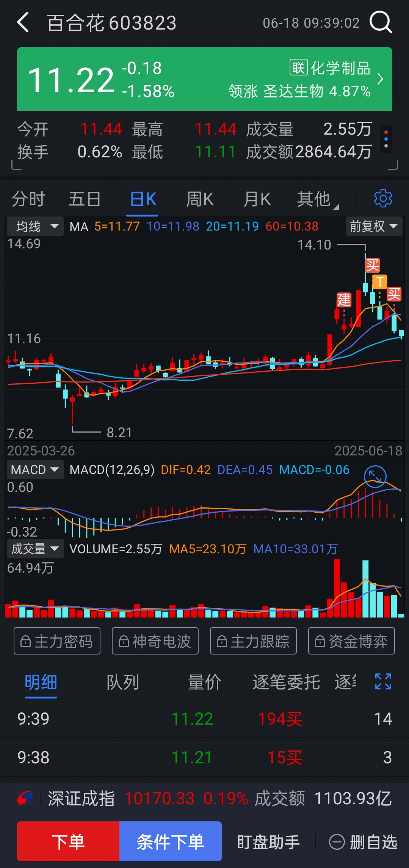Tap lock icon on 神奇电波
Viewport: 409px width, 868px height.
(124, 641)
